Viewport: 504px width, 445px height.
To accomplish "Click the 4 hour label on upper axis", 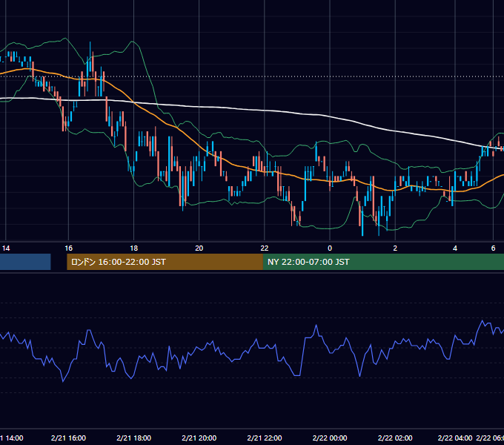I will [x=455, y=248].
